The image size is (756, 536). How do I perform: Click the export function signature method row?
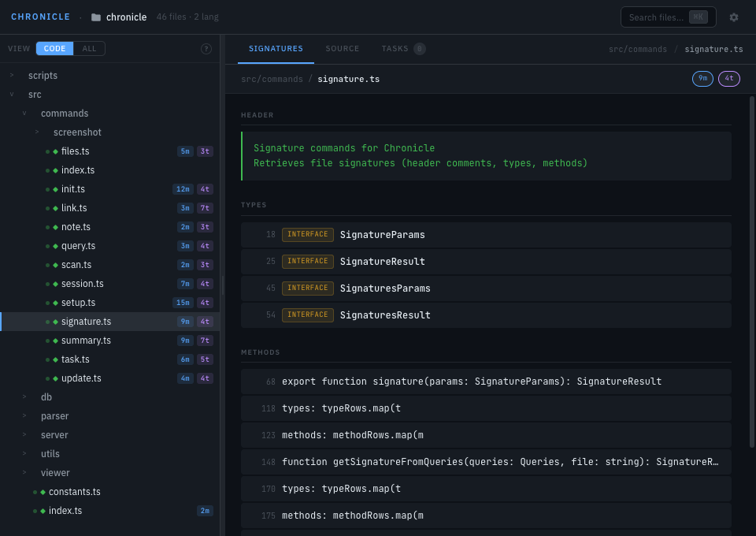click(486, 382)
